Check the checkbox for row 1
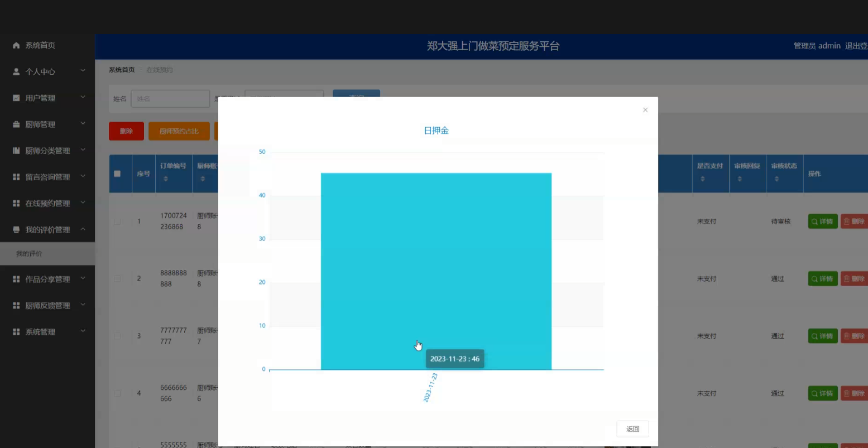 (x=117, y=221)
